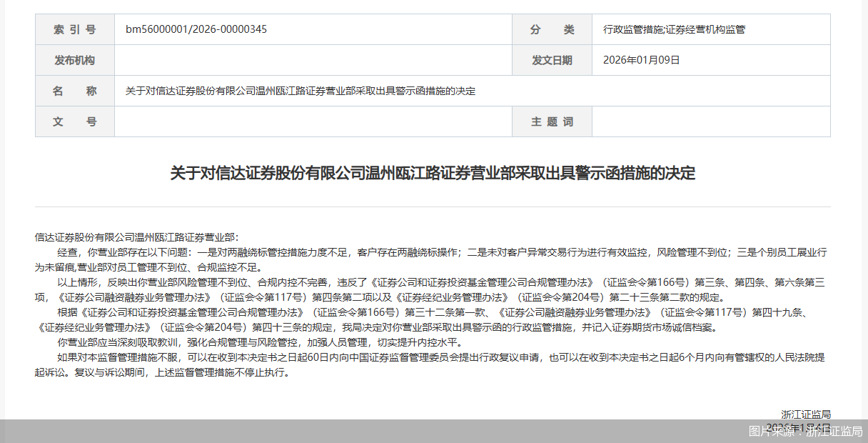The width and height of the screenshot is (868, 443).
Task: Select the 索引号 field label
Action: (74, 29)
